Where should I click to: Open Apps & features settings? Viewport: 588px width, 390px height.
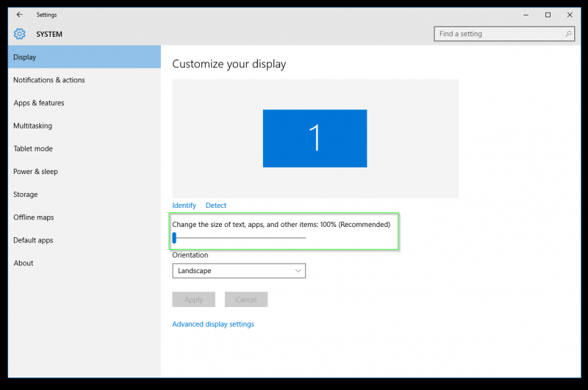(x=85, y=103)
